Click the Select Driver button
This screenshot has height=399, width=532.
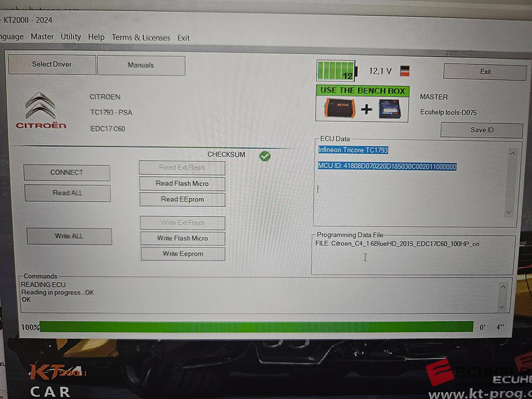pyautogui.click(x=52, y=64)
